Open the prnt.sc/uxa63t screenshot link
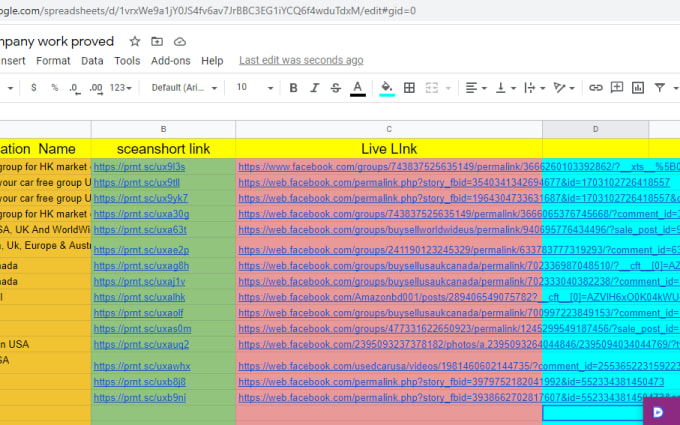The image size is (680, 425). [140, 230]
